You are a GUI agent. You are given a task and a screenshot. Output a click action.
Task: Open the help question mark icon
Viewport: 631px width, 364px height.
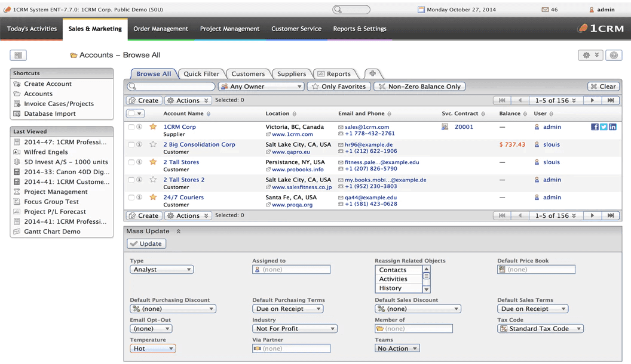[614, 55]
